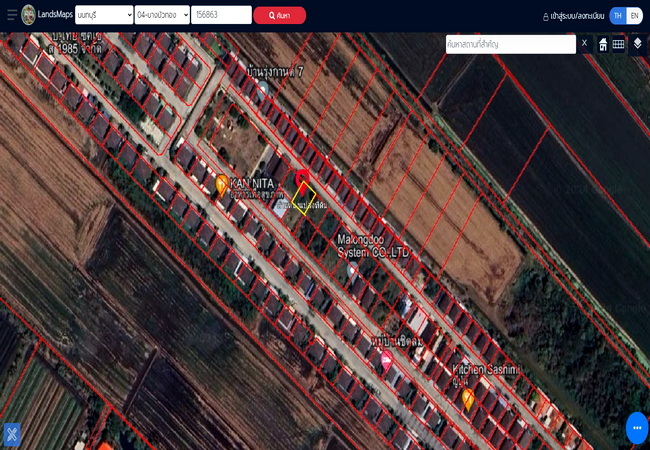The height and width of the screenshot is (450, 650).
Task: Click the measuring tools icon at bottom-left
Action: 12,434
